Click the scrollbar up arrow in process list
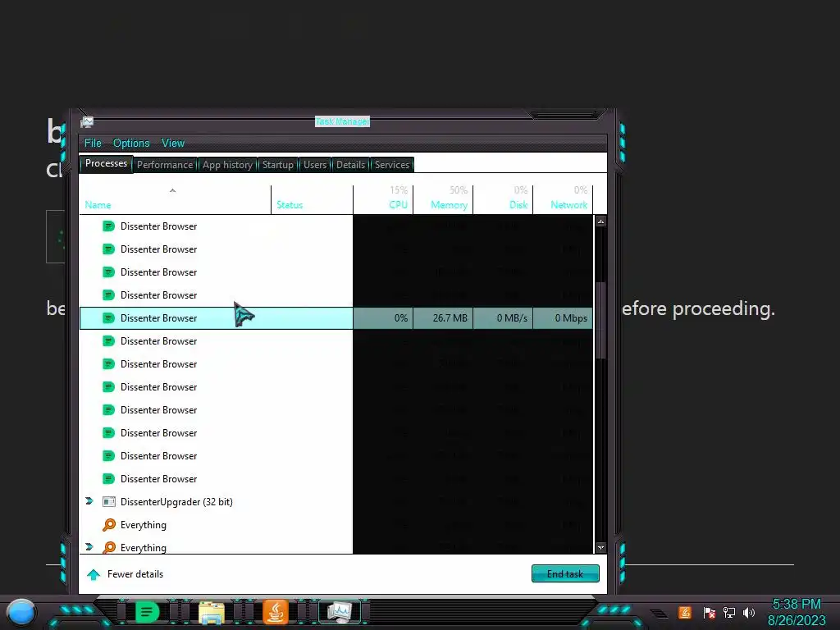840x630 pixels. click(x=600, y=221)
